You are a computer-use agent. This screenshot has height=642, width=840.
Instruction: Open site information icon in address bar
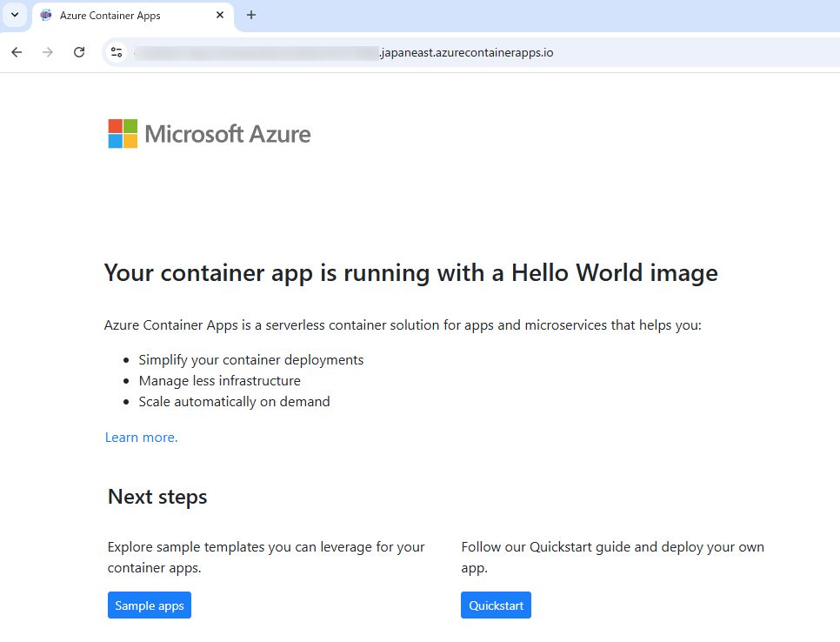[x=117, y=52]
